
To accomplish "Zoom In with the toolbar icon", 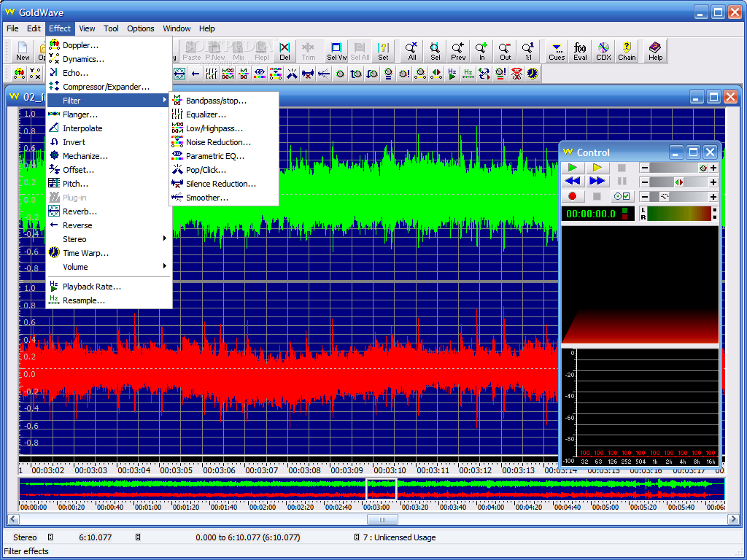I will (481, 51).
